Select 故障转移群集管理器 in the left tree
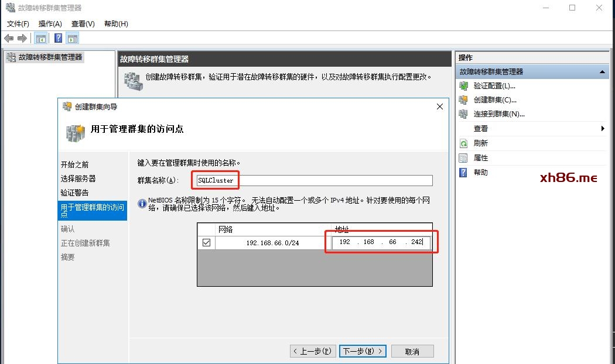Screen dimensions: 615x364 coord(50,57)
